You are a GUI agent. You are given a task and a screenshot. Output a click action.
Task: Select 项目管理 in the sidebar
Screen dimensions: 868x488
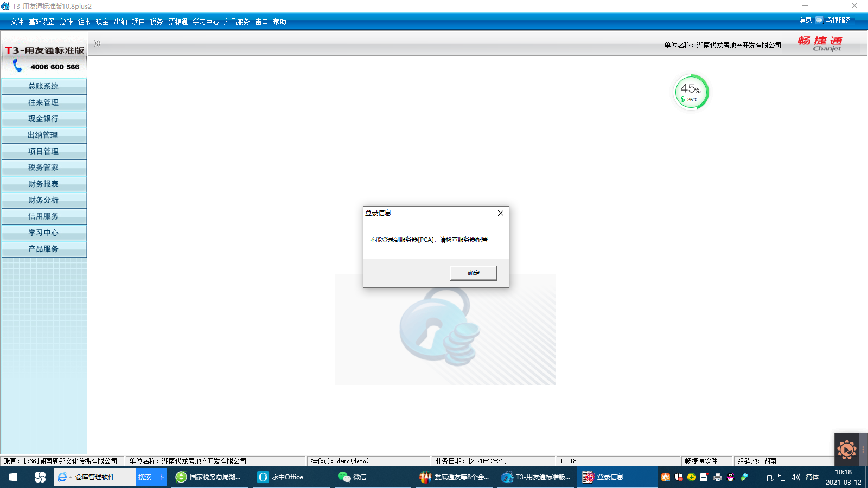(x=44, y=151)
